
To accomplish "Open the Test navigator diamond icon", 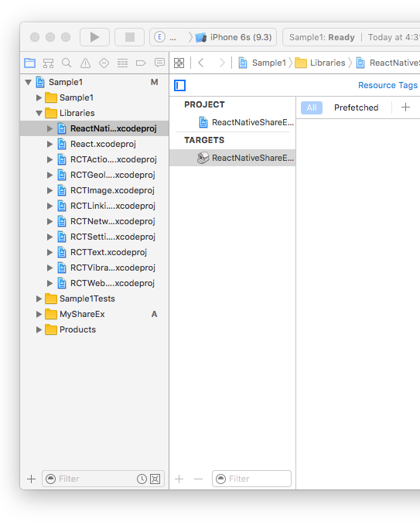I will [x=104, y=63].
